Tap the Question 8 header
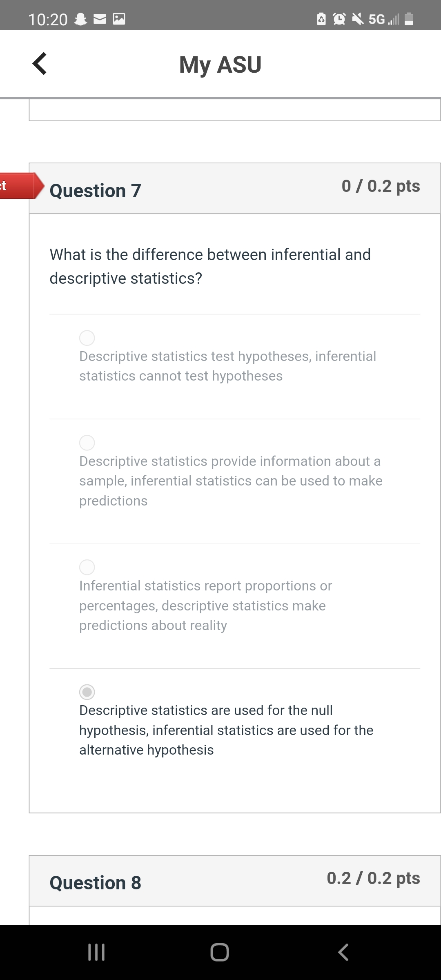The image size is (441, 980). [x=96, y=882]
